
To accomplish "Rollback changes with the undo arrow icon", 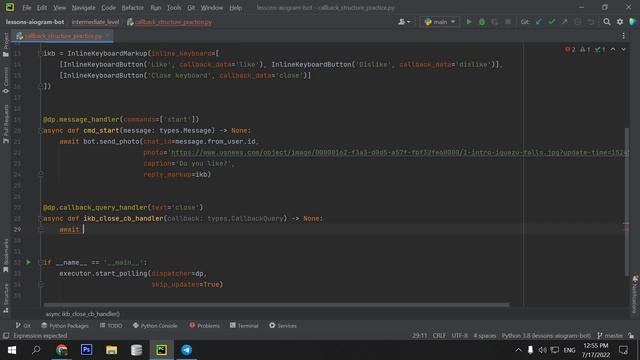I will pos(591,22).
